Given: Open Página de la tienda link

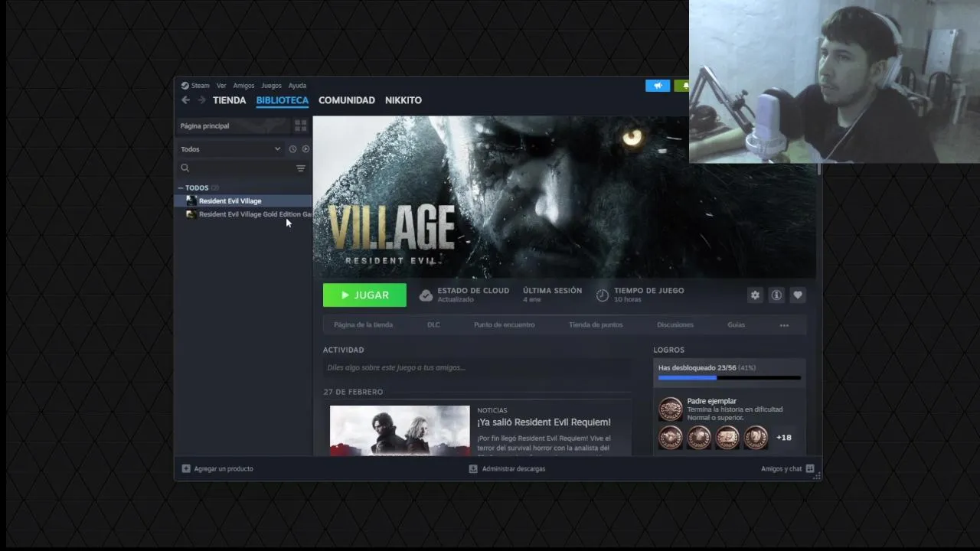Looking at the screenshot, I should [x=363, y=325].
